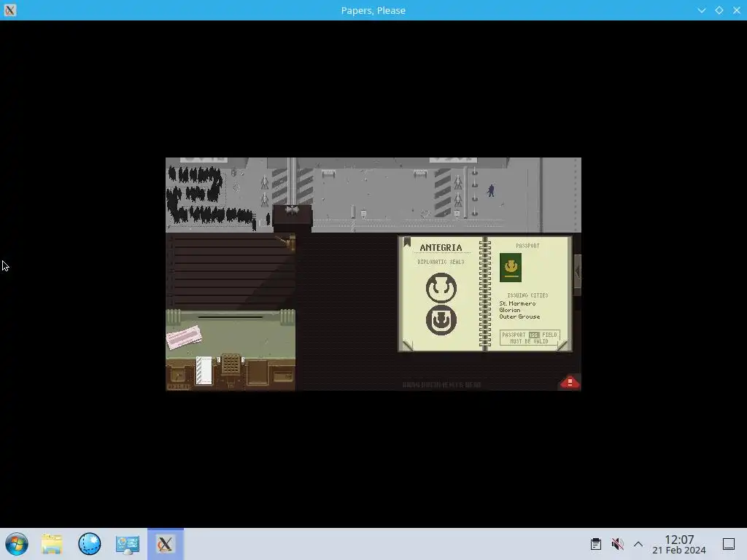747x560 pixels.
Task: Open the system settings taskbar icon
Action: tap(128, 544)
